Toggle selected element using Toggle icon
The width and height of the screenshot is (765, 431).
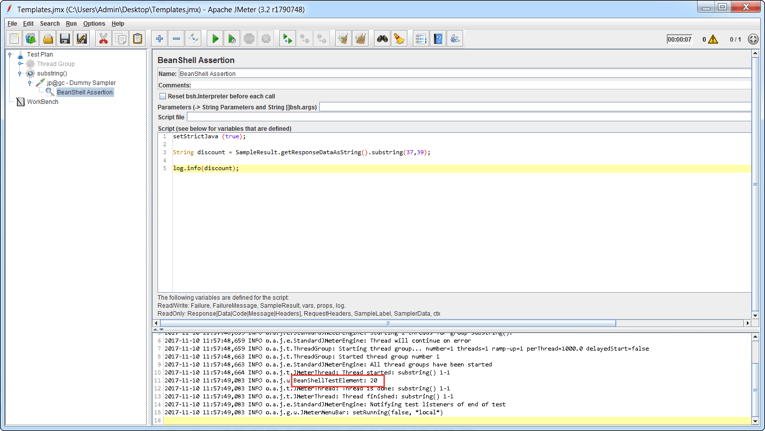point(193,39)
